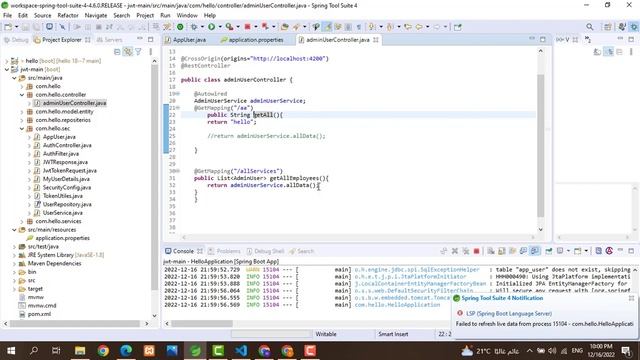Click the Skip All Breakpoints icon
The width and height of the screenshot is (640, 360).
pos(62,27)
